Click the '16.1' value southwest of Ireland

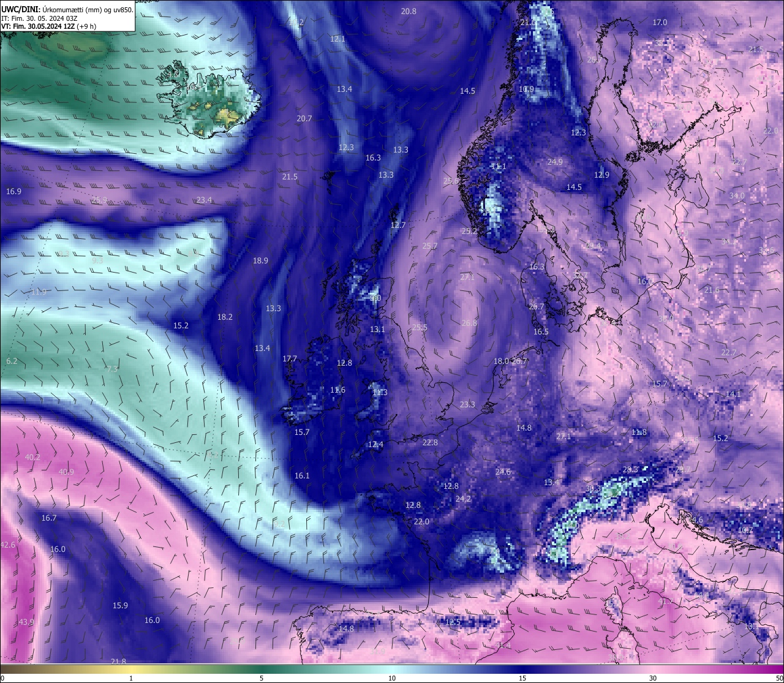click(x=302, y=476)
